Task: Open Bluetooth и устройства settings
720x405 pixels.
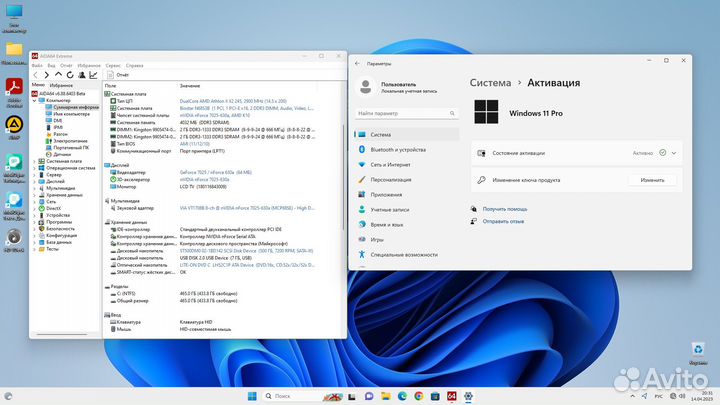Action: (x=406, y=150)
